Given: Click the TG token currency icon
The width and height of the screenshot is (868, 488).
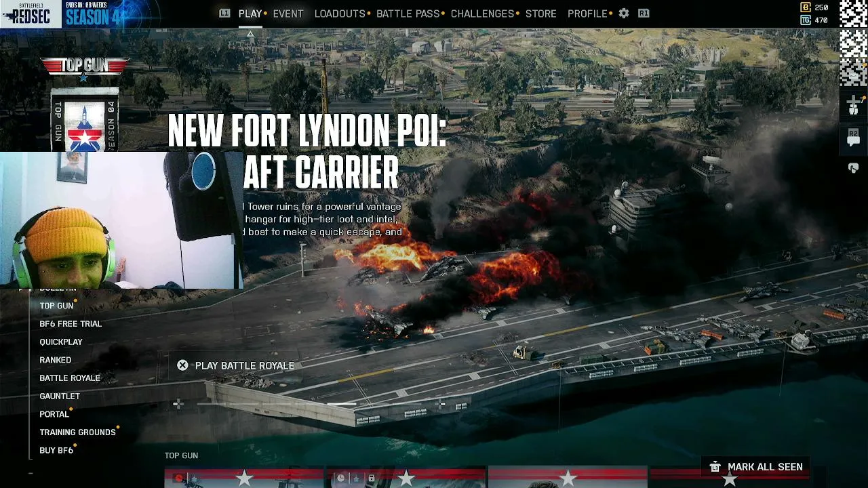Looking at the screenshot, I should pos(806,20).
